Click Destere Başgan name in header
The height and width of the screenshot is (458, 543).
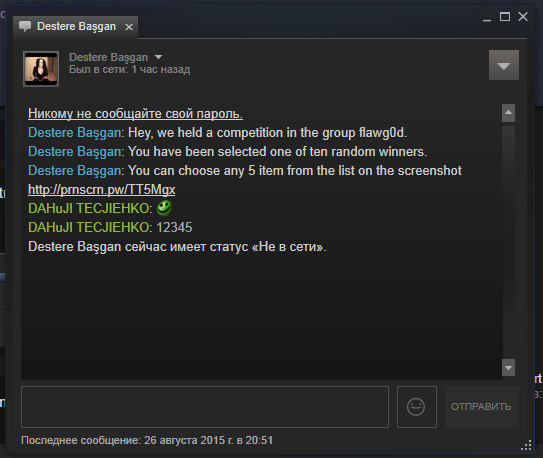click(x=108, y=57)
